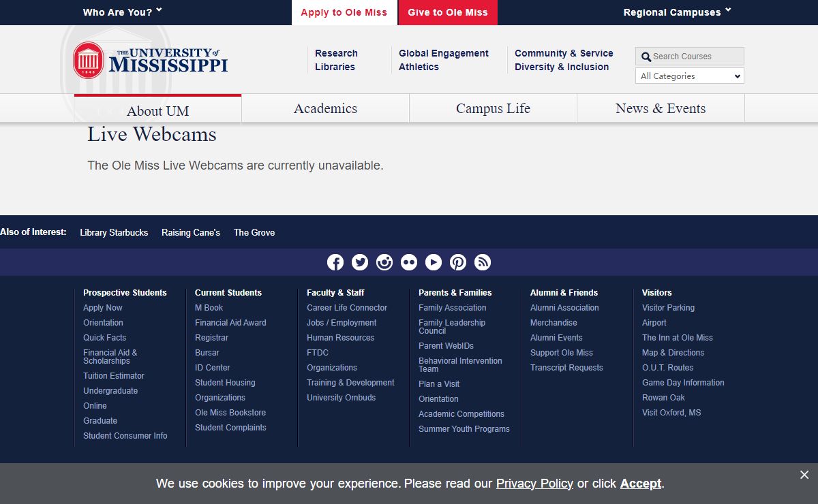818x504 pixels.
Task: Open the Library Starbucks webcam link
Action: click(x=114, y=232)
